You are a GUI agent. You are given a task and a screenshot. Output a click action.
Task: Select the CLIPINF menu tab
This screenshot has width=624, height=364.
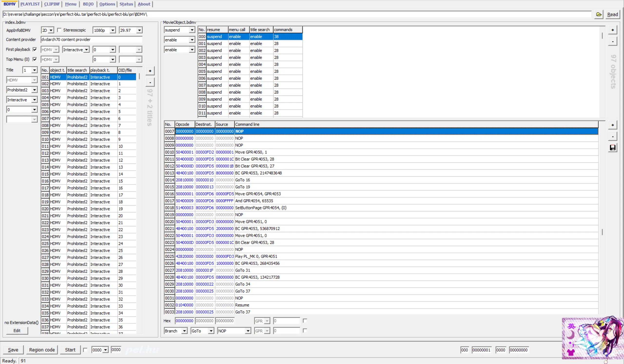(x=51, y=4)
